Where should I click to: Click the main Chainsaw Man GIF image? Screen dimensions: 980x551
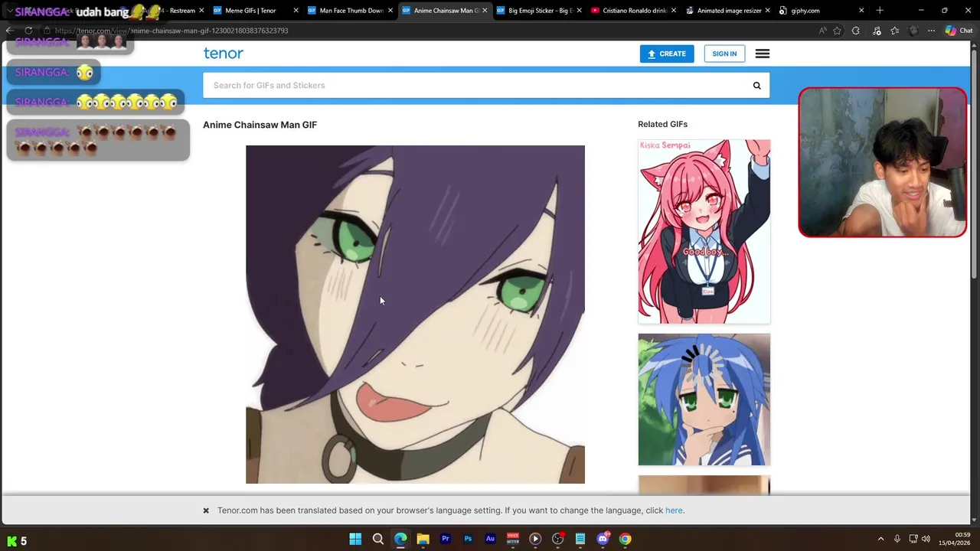(415, 315)
